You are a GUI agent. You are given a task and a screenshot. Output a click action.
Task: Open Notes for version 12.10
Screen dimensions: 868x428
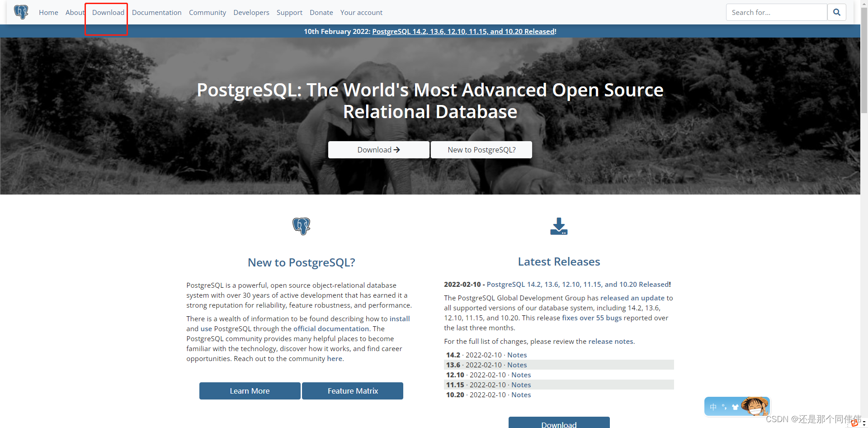[521, 375]
